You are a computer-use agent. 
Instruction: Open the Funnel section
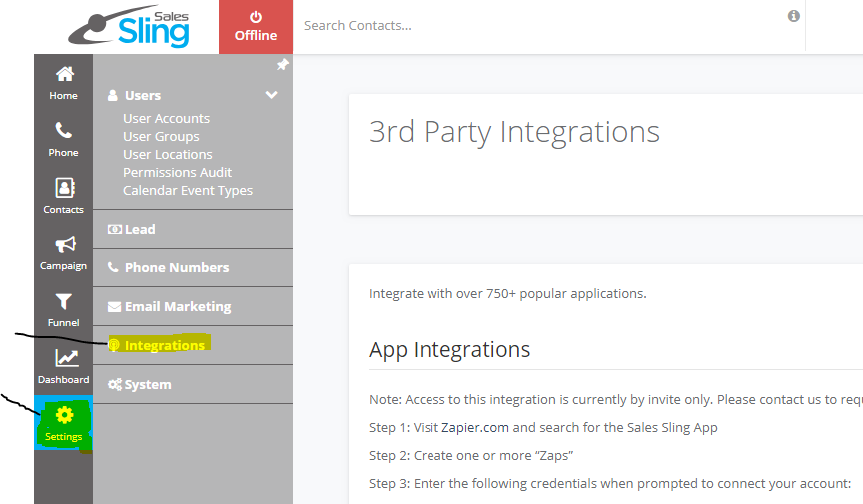[63, 310]
